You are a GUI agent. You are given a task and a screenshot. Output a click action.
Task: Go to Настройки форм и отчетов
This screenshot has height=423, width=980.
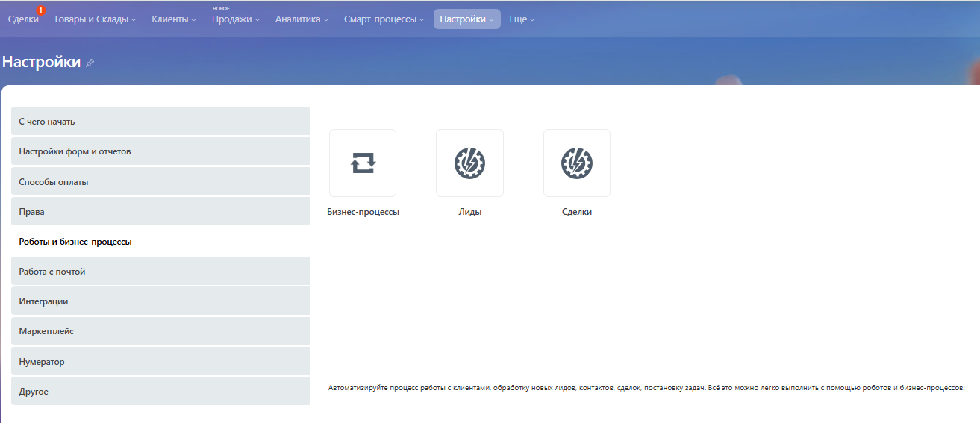[160, 151]
